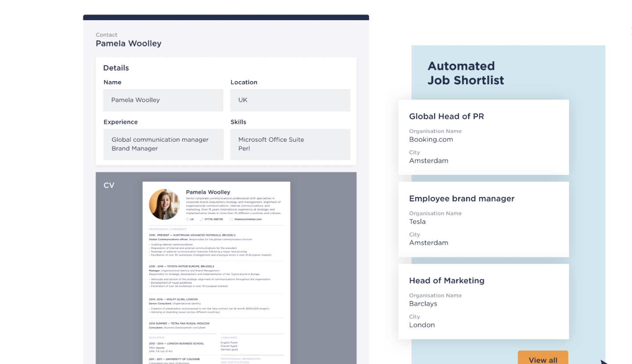Click the Name field containing Pamela Woolley

pos(163,100)
